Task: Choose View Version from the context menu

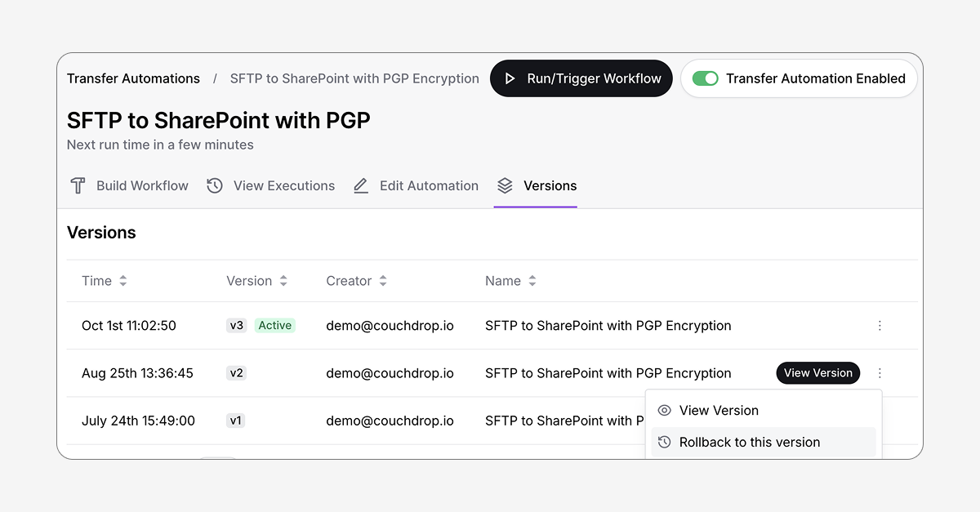Action: (719, 411)
